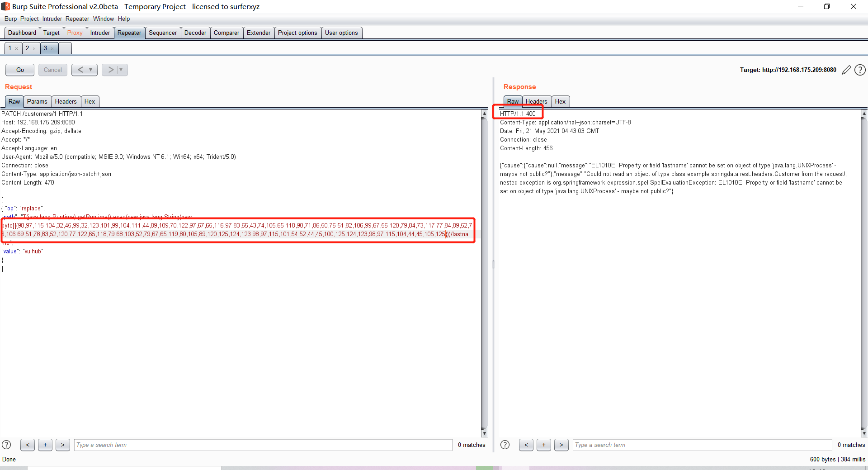This screenshot has width=868, height=470.
Task: Go to previous request search match
Action: 28,445
